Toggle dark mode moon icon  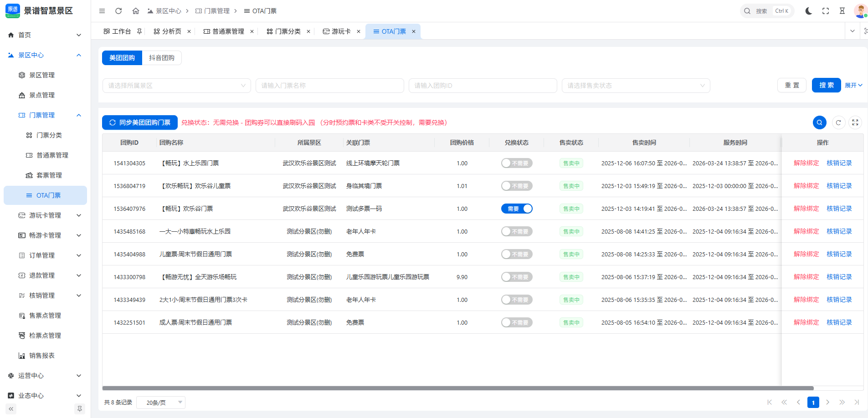[809, 11]
